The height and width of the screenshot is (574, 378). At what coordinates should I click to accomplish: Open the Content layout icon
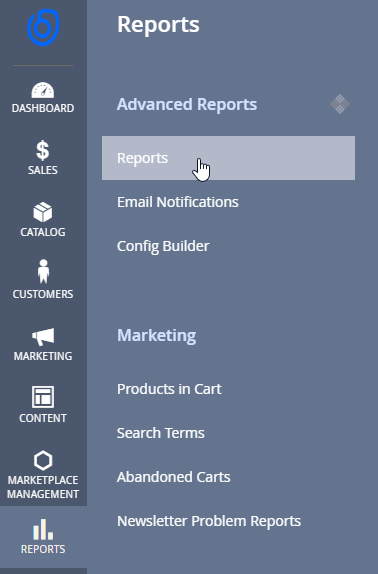click(43, 397)
